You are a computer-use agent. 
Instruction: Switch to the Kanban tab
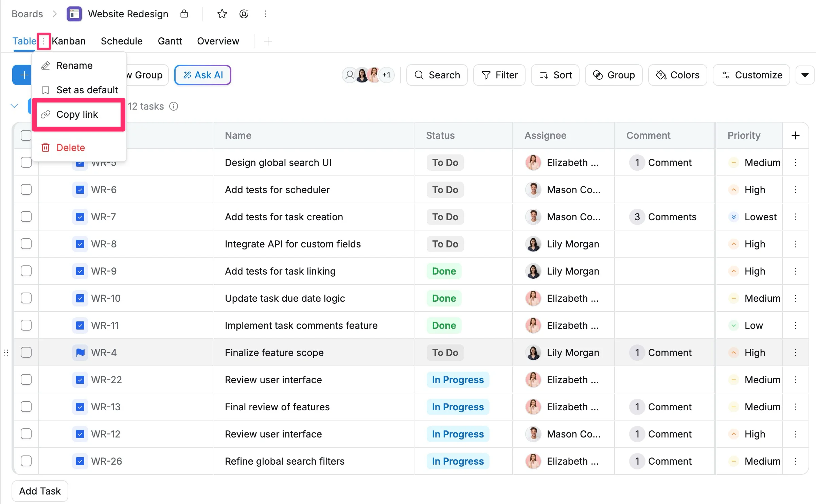[69, 41]
